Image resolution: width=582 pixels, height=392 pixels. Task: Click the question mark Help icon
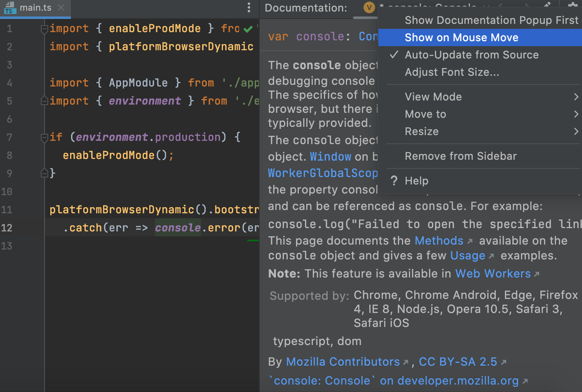[394, 180]
